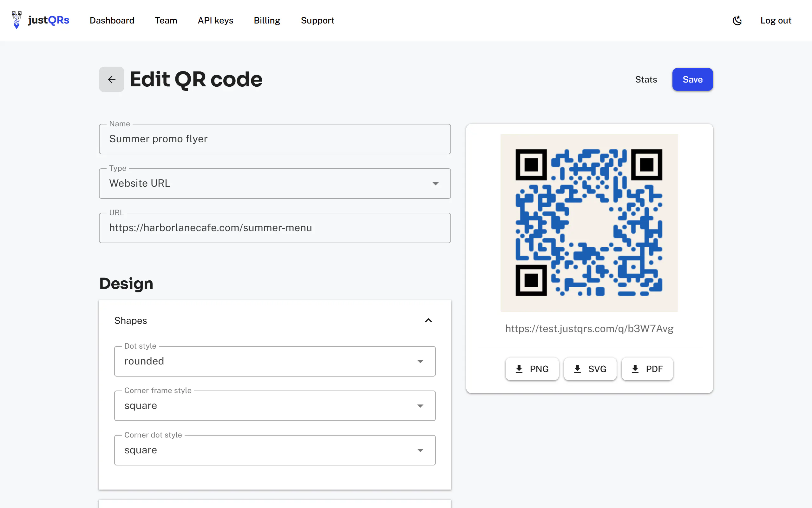This screenshot has height=508, width=812.
Task: Log out of the account
Action: pyautogui.click(x=776, y=21)
